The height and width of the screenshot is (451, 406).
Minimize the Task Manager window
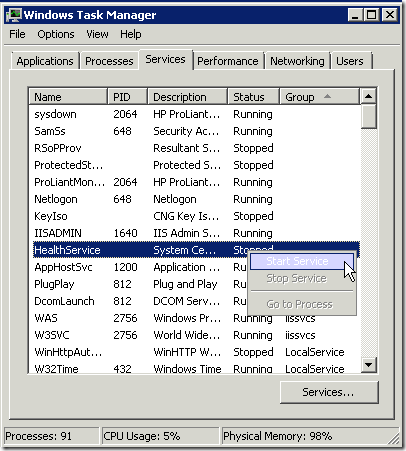pos(355,15)
